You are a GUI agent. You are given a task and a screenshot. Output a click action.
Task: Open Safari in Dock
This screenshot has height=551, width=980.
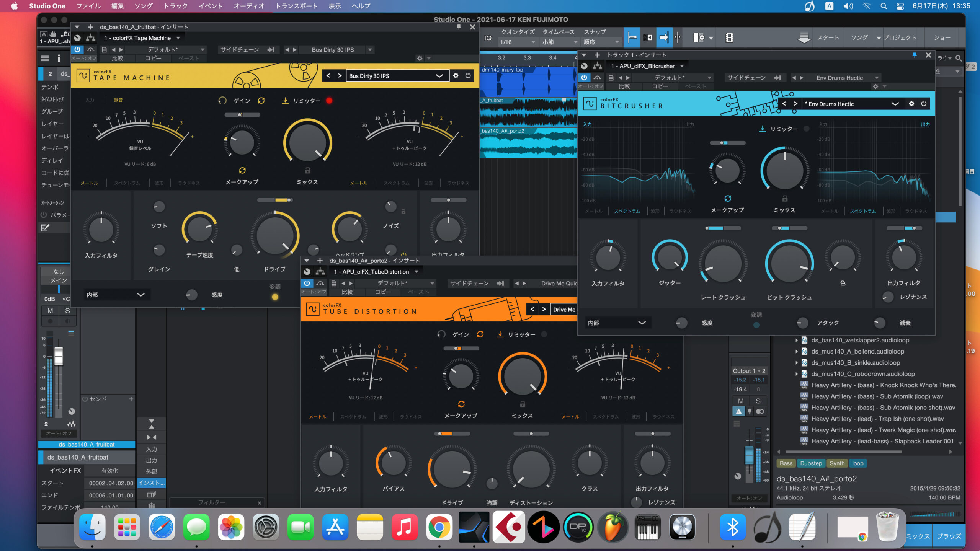coord(162,527)
